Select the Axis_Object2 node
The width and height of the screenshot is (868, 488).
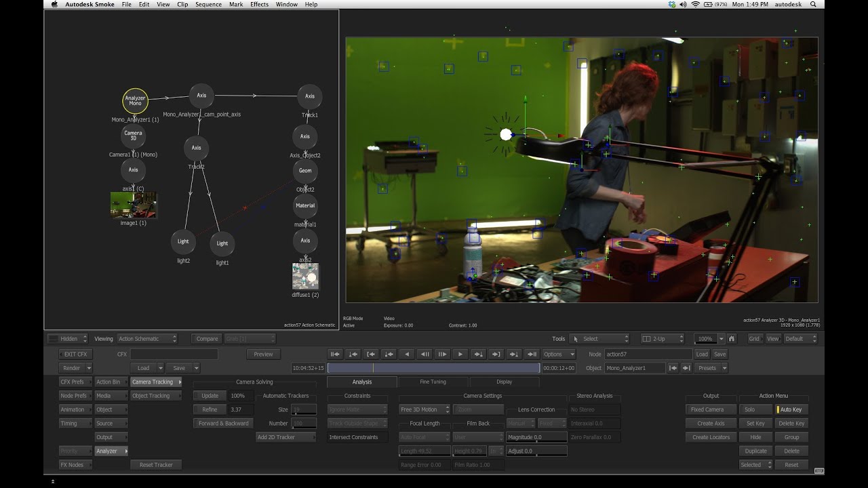coord(305,136)
